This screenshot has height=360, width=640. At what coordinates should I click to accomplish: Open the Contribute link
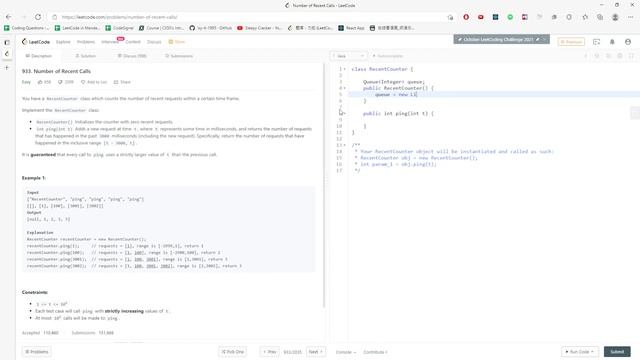coord(375,352)
